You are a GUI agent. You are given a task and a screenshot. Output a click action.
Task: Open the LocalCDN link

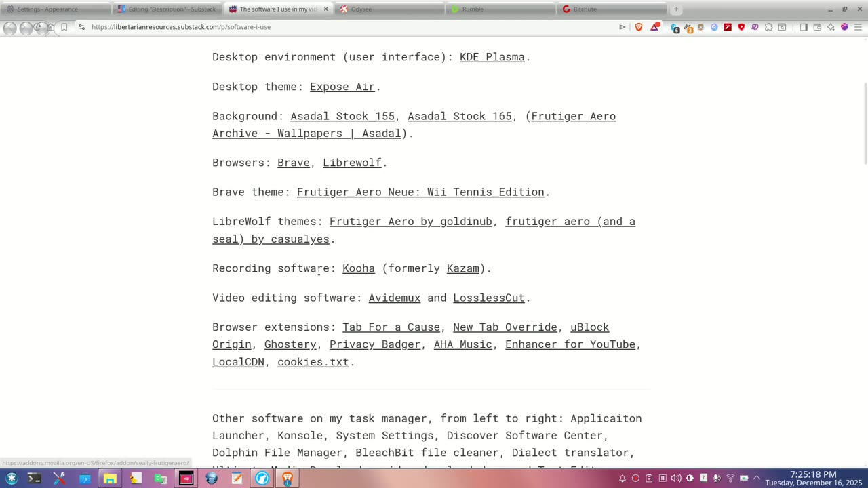tap(238, 362)
